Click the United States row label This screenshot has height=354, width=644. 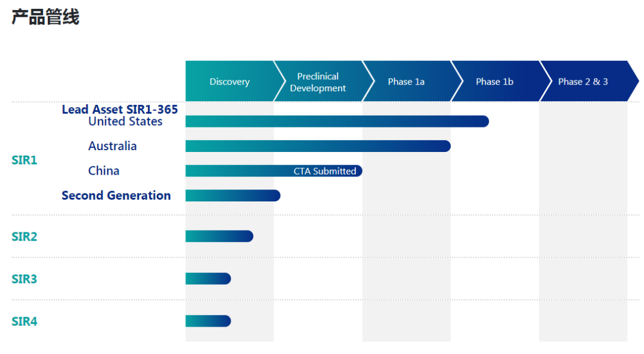pyautogui.click(x=125, y=122)
